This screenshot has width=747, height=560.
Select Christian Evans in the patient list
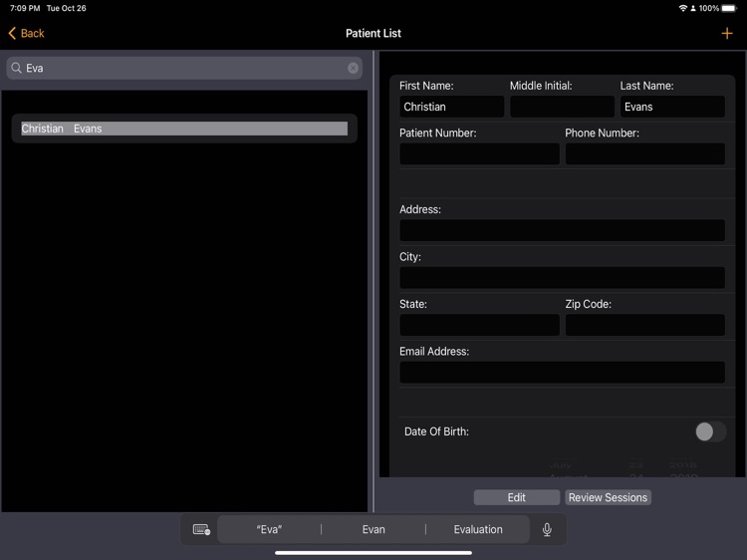(184, 129)
